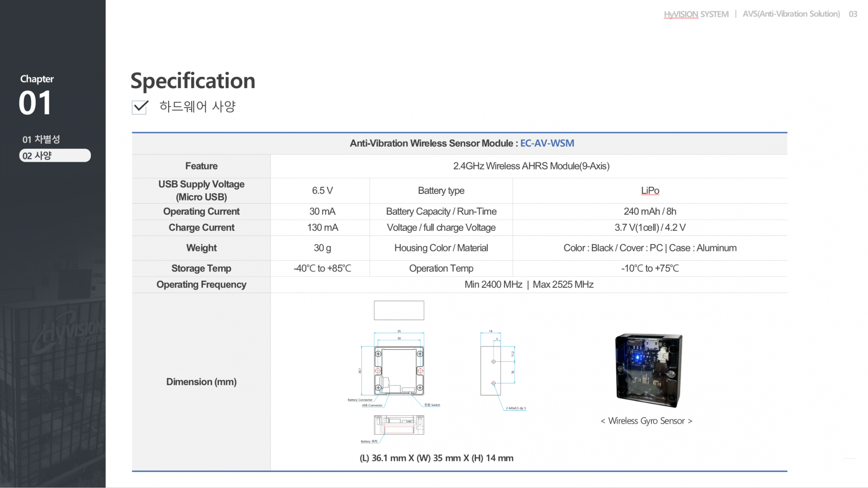868x488 pixels.
Task: Click the AVS(Anti-Vibration Solution) header text
Action: coord(791,14)
